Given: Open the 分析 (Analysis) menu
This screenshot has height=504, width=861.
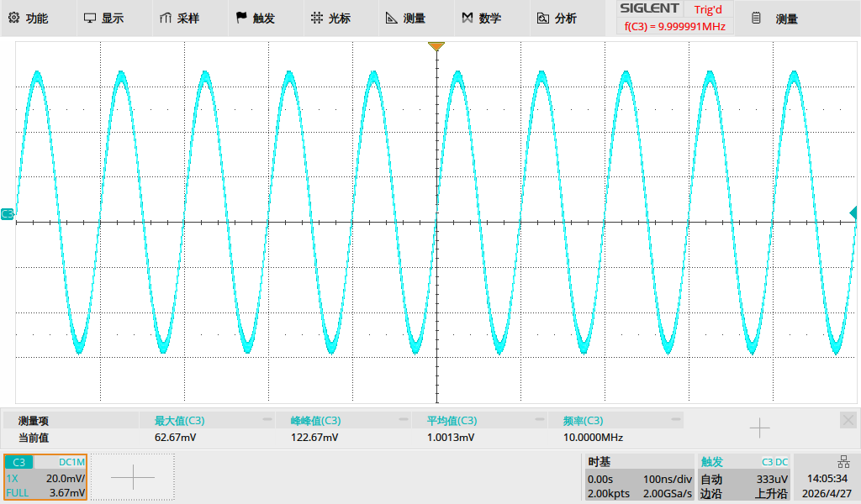Looking at the screenshot, I should pos(557,18).
